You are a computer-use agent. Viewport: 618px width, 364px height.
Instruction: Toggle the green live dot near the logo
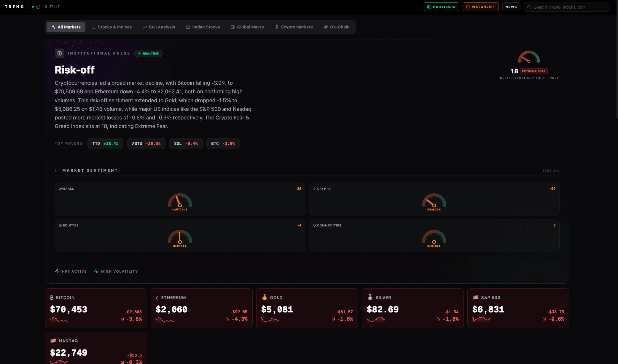pyautogui.click(x=33, y=7)
